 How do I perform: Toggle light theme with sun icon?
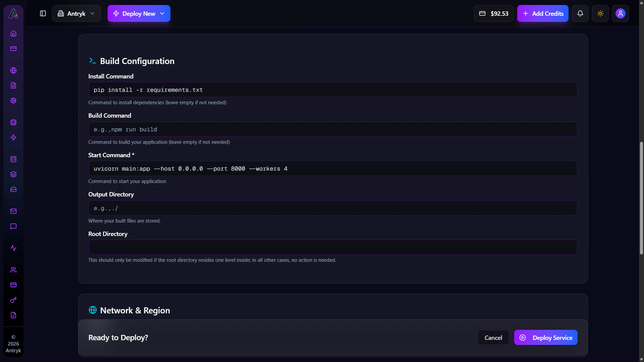pyautogui.click(x=600, y=13)
